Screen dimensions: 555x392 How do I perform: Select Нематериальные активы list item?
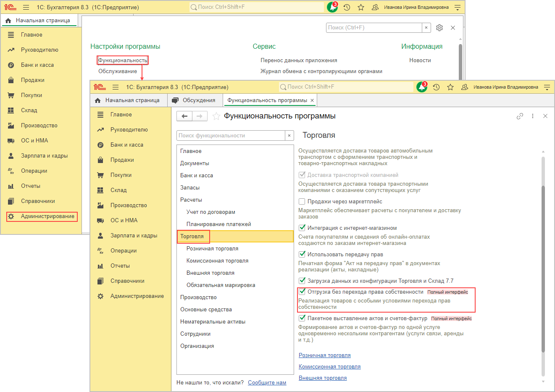[x=235, y=322]
